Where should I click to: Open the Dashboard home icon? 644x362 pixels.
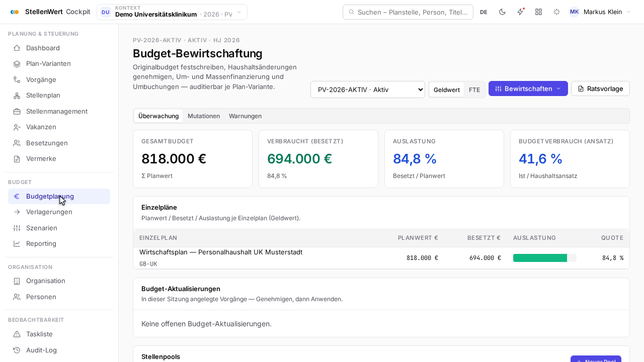pyautogui.click(x=17, y=48)
